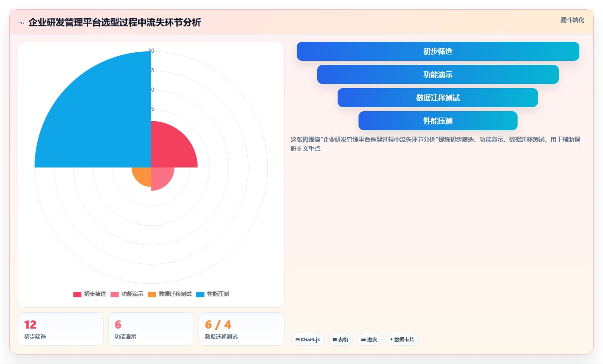This screenshot has width=603, height=364.
Task: Click the icon inside the 表格 tag
Action: click(334, 339)
